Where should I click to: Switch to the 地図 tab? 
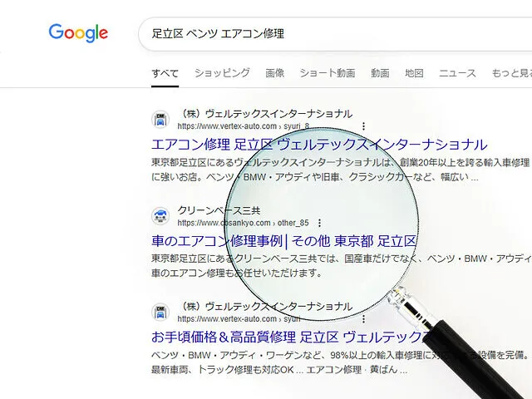[414, 73]
